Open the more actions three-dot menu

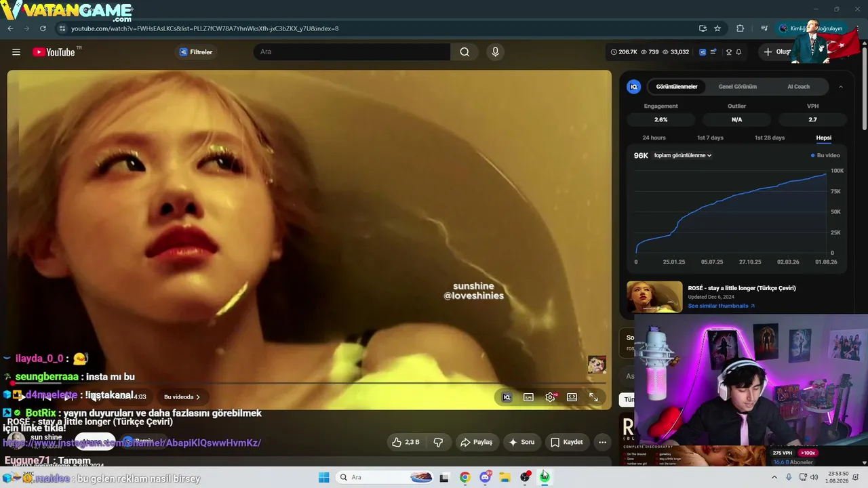[602, 442]
